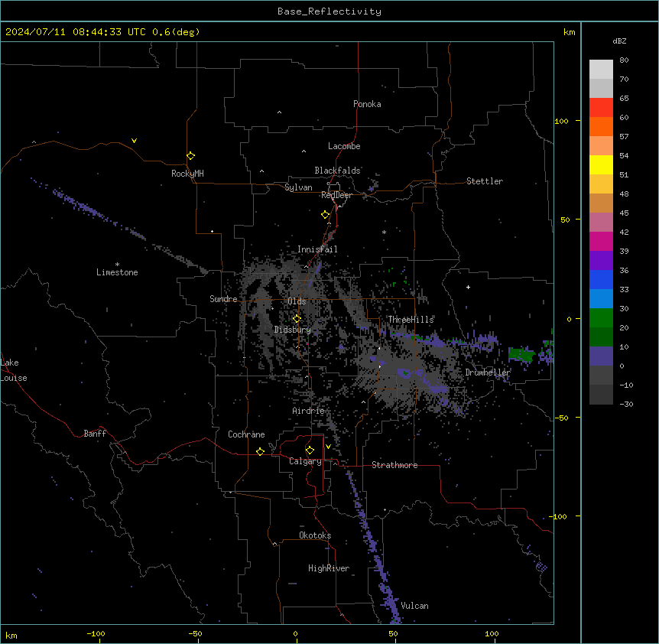Click the yellow V marker northeast of Calgary
The height and width of the screenshot is (644, 659).
[328, 447]
